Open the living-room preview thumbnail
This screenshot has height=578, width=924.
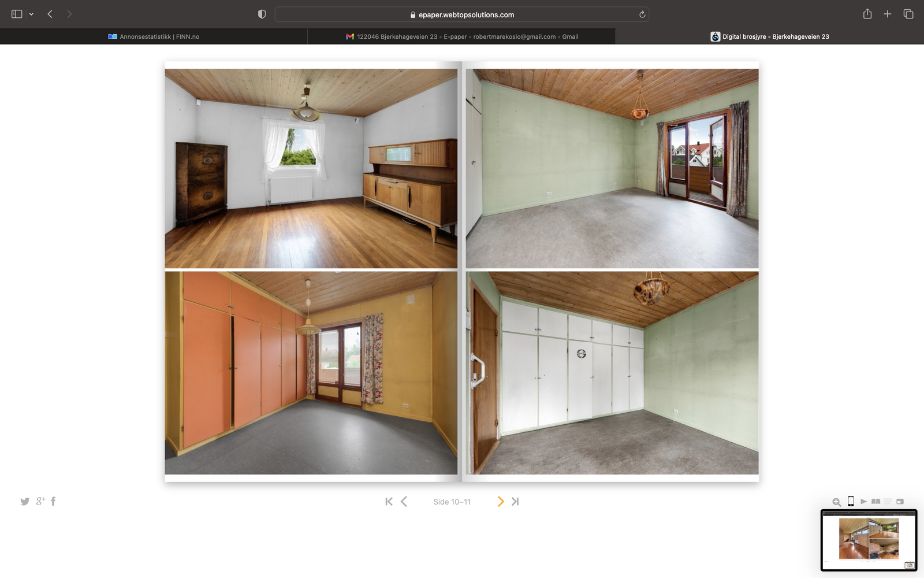[869, 540]
